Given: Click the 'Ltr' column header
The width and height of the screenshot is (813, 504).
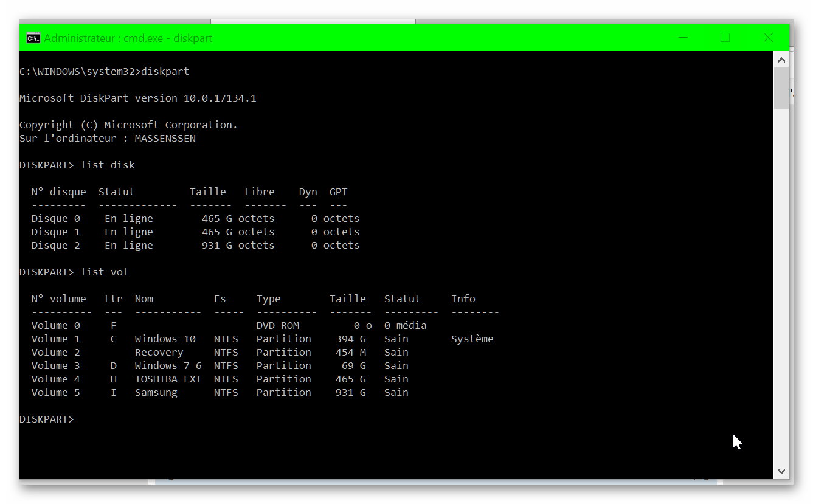Looking at the screenshot, I should (x=114, y=299).
